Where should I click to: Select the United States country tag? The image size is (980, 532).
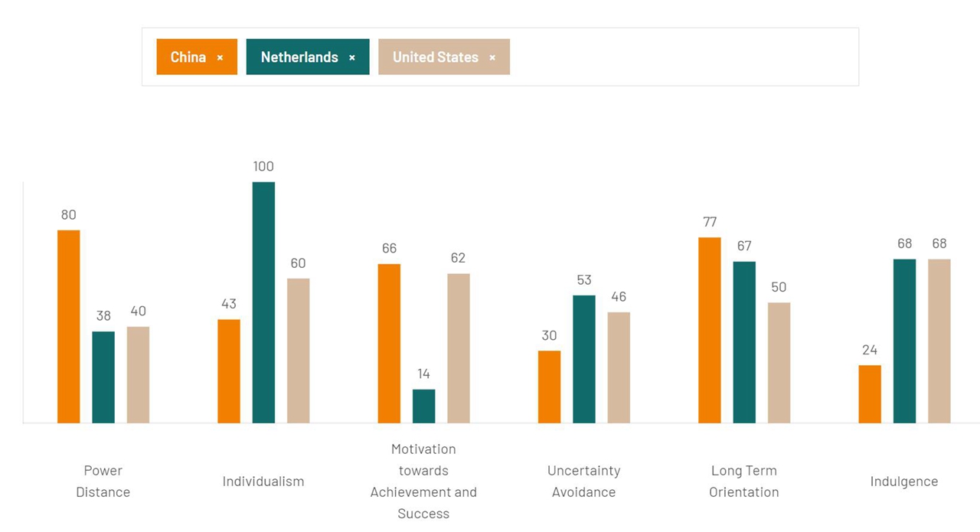pyautogui.click(x=435, y=57)
